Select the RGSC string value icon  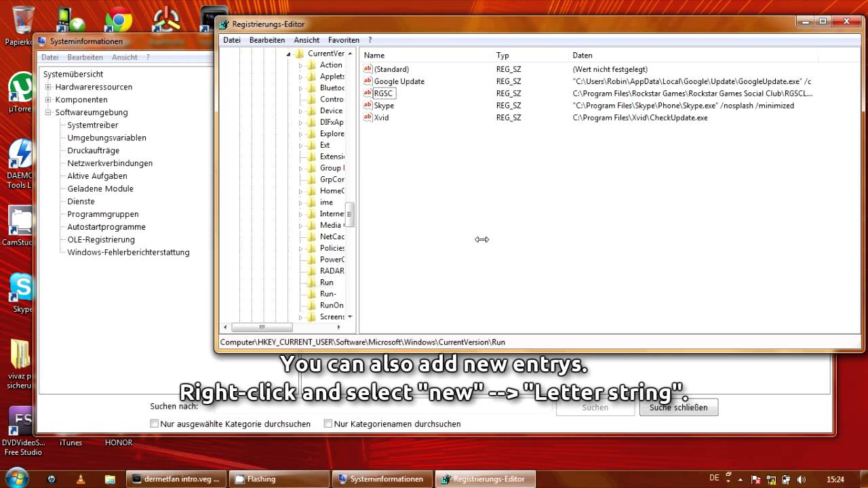click(x=368, y=94)
